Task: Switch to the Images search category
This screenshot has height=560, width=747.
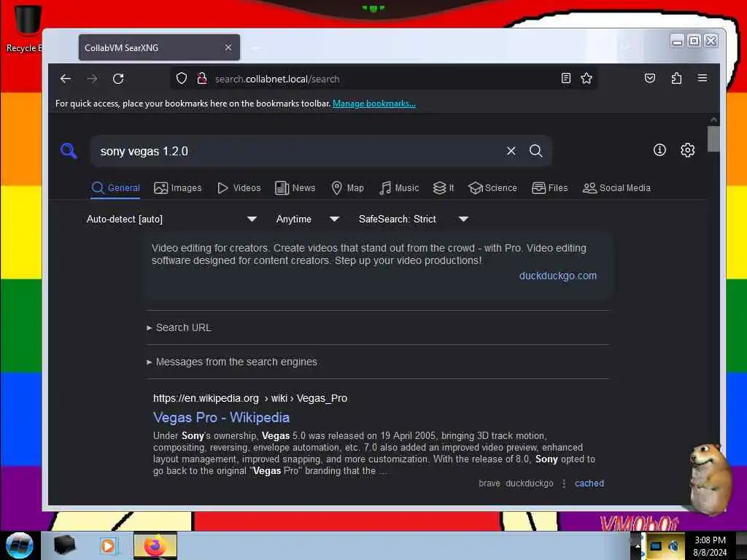Action: [x=178, y=188]
